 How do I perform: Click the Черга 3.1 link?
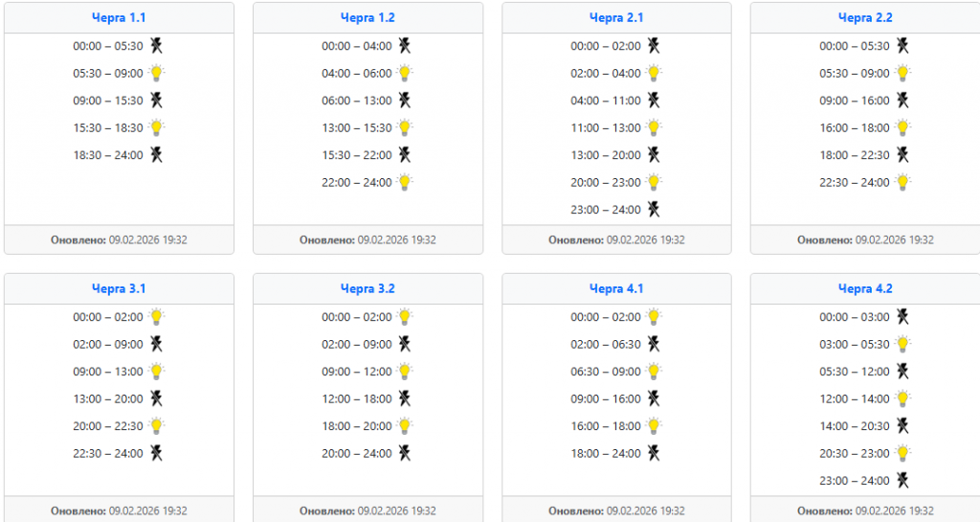(x=119, y=288)
